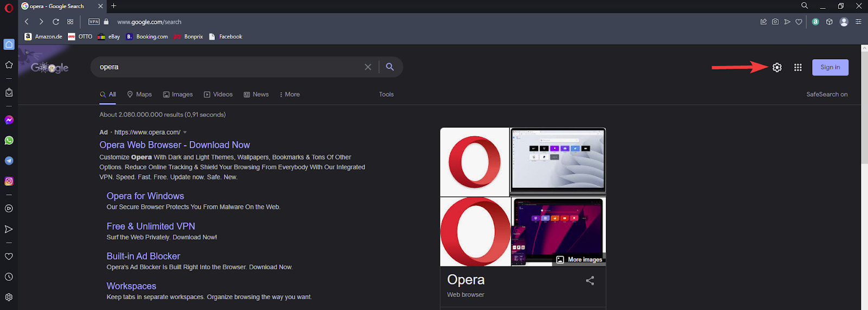
Task: Open the Speed Dial start page
Action: click(71, 22)
